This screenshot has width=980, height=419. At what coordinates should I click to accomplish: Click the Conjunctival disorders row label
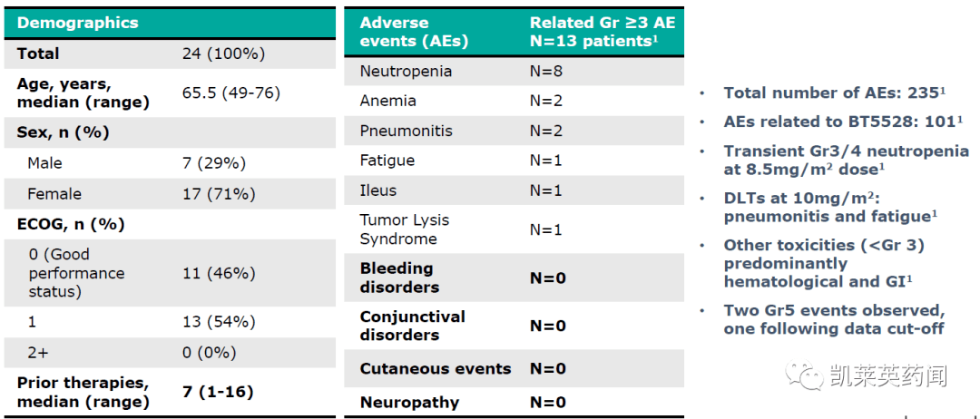412,326
